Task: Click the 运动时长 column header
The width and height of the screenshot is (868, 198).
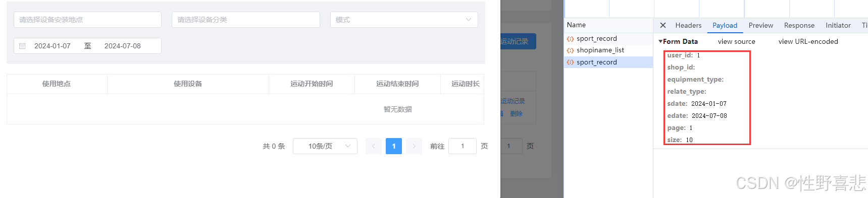Action: (x=463, y=84)
